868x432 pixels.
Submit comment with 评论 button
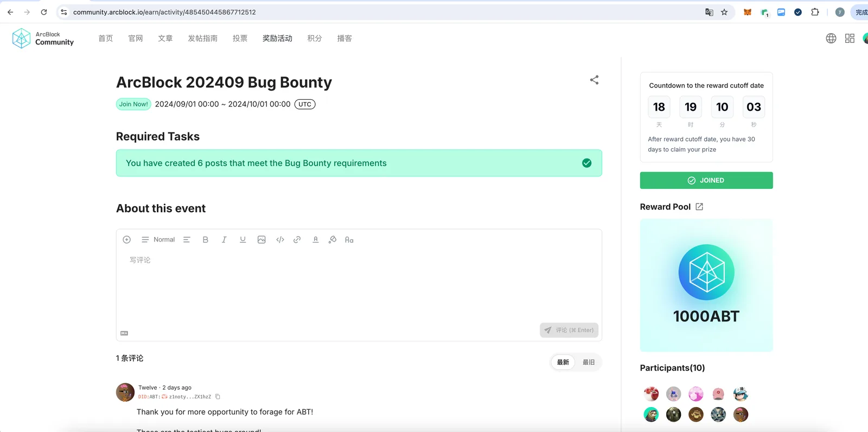click(x=569, y=330)
